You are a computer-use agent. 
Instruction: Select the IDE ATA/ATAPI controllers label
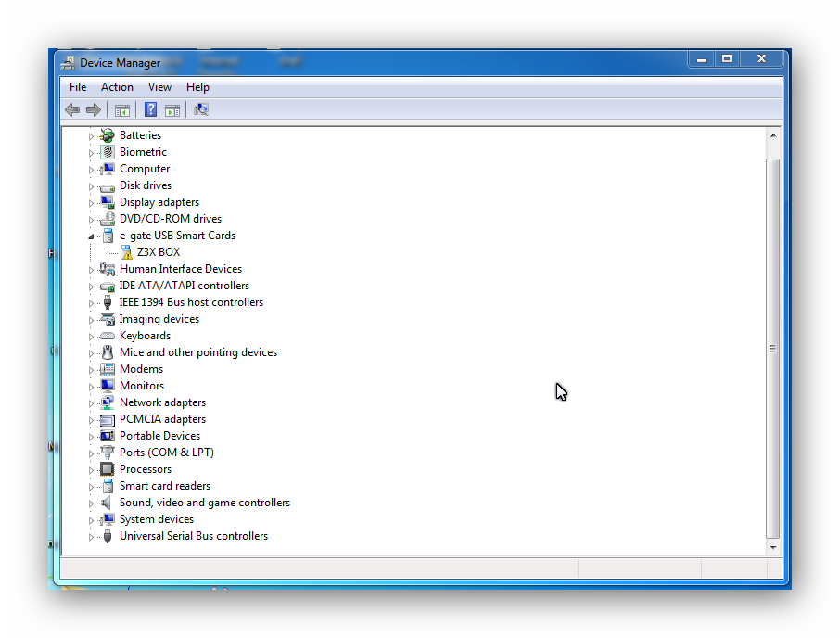pyautogui.click(x=185, y=286)
